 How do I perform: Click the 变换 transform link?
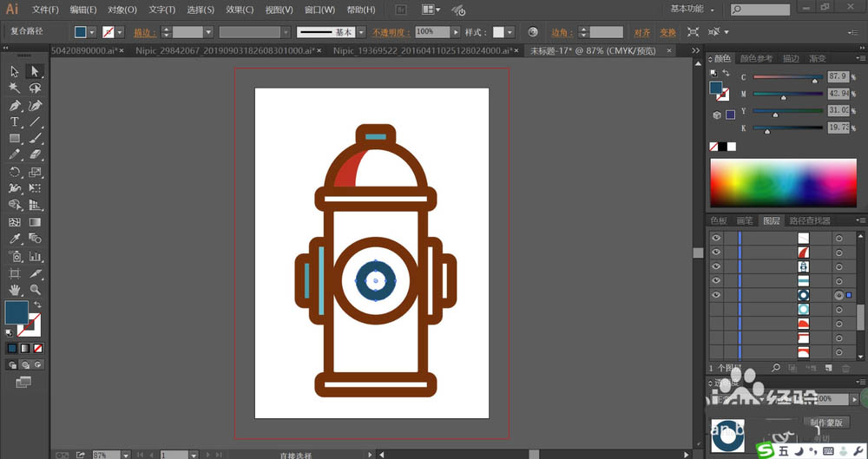[x=667, y=33]
